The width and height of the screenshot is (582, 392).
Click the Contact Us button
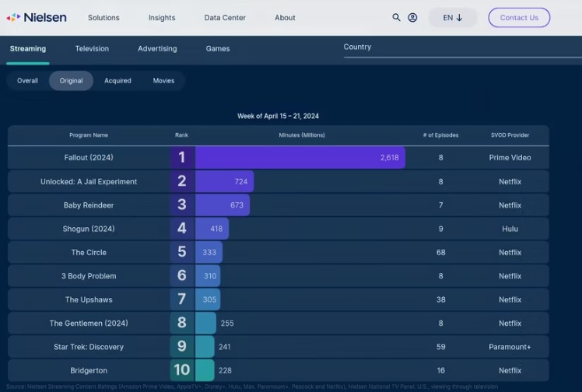pos(519,17)
